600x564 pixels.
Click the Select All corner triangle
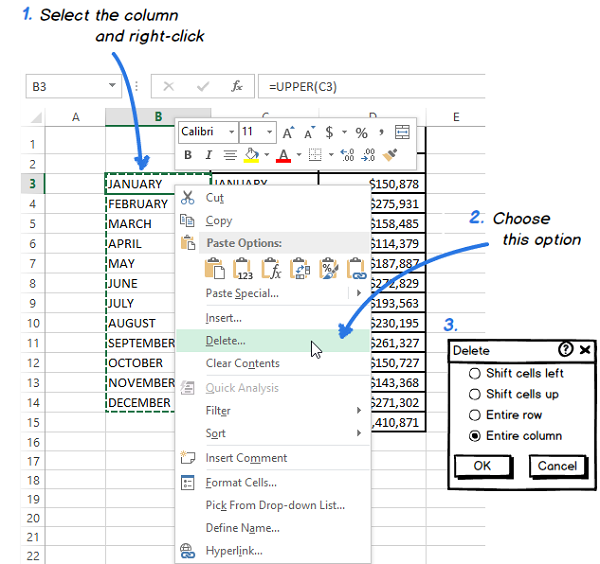[x=36, y=117]
